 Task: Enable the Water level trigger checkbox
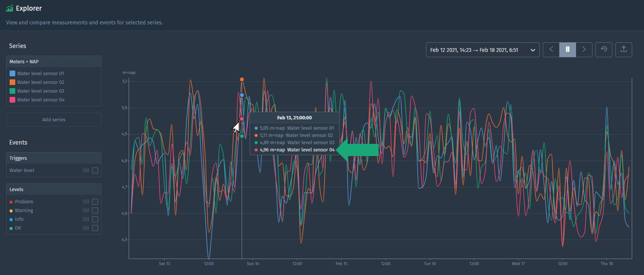click(x=95, y=170)
